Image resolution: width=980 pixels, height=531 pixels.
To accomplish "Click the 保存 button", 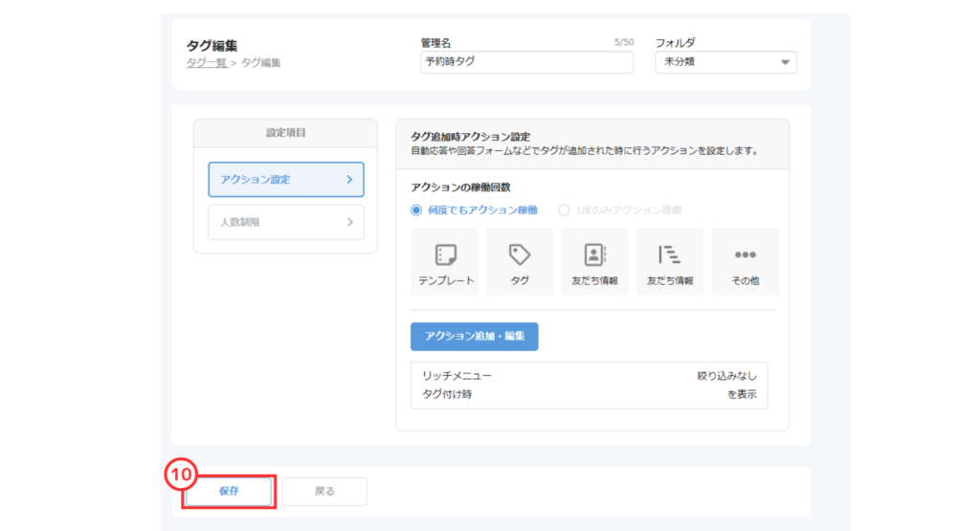I will click(229, 491).
